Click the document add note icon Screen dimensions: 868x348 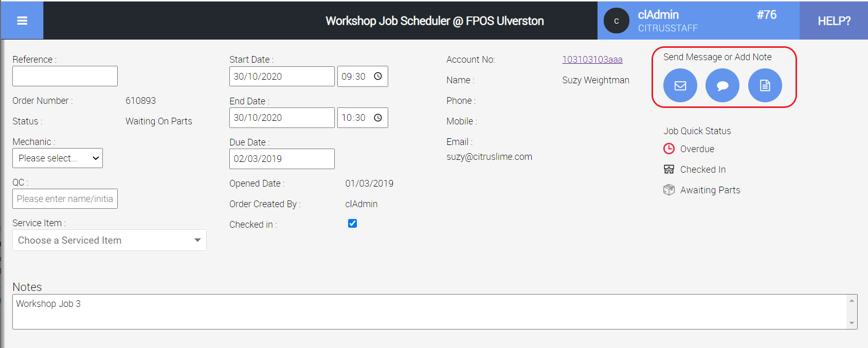(765, 85)
